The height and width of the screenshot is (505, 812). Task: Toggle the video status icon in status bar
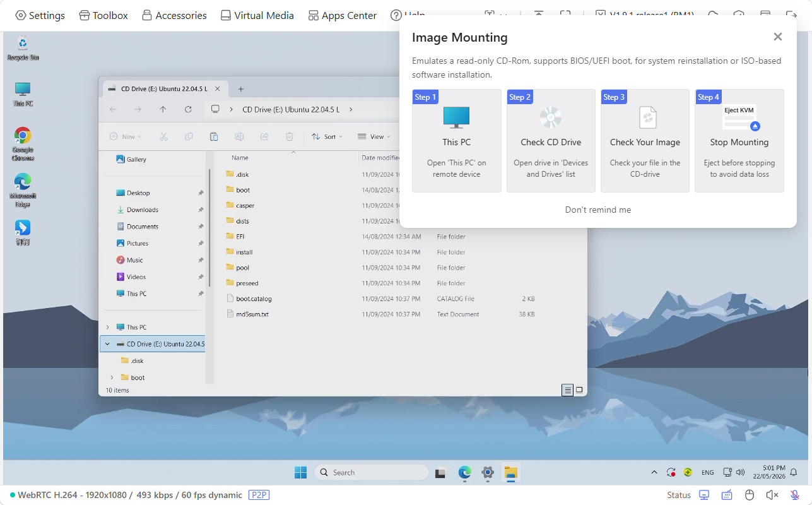(704, 495)
